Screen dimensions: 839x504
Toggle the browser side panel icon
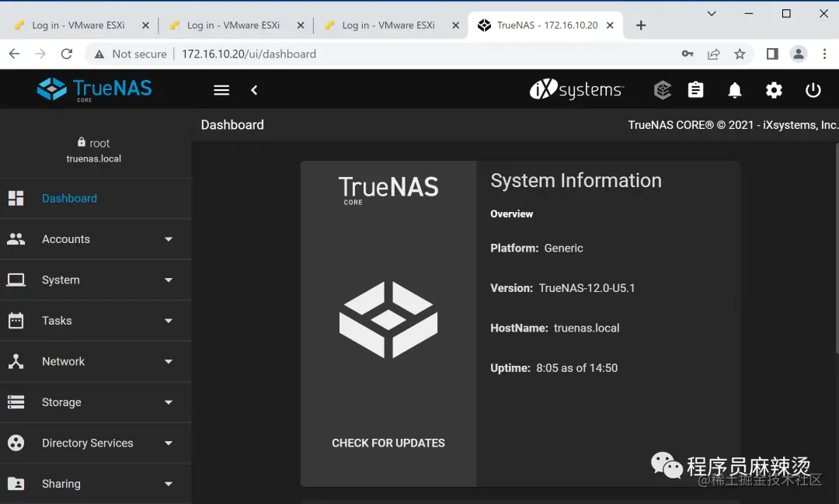point(772,54)
